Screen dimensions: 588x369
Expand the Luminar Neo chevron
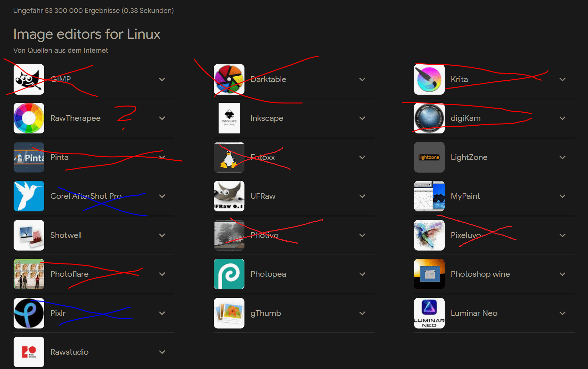[x=562, y=313]
